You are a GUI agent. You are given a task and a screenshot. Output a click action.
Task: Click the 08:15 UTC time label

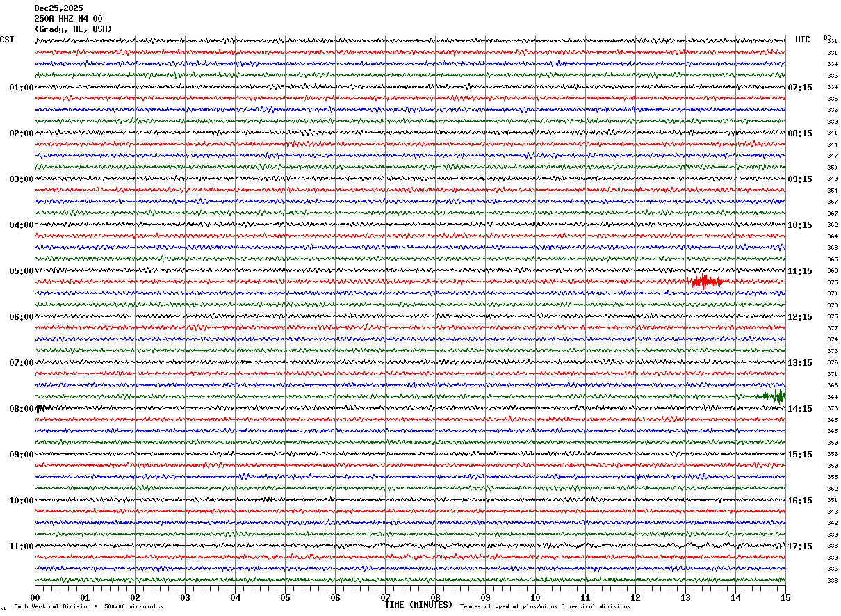point(800,133)
